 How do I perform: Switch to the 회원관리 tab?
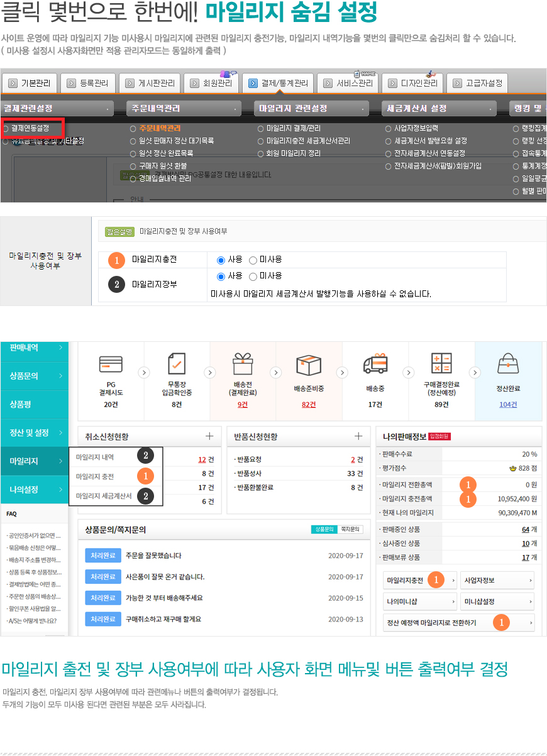tap(212, 83)
